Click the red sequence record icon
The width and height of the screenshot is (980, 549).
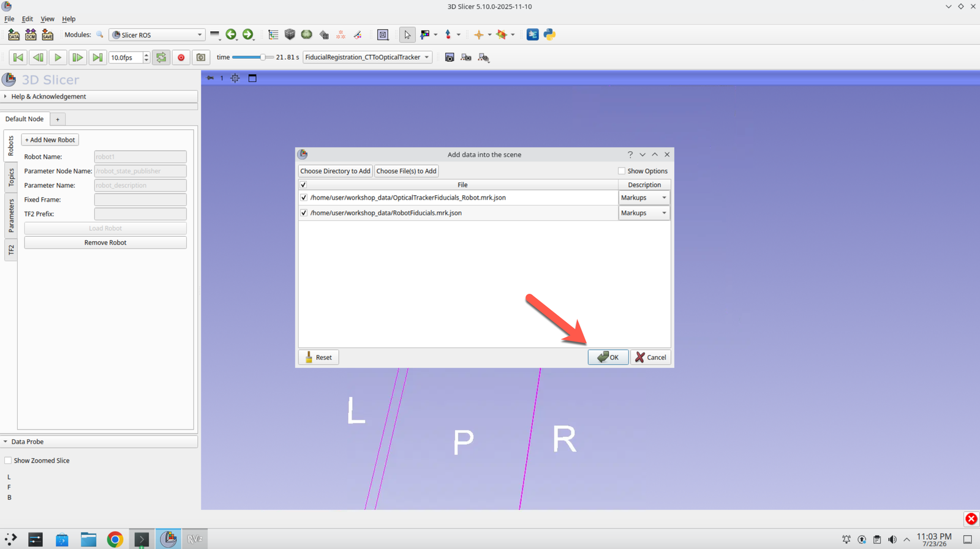(181, 58)
